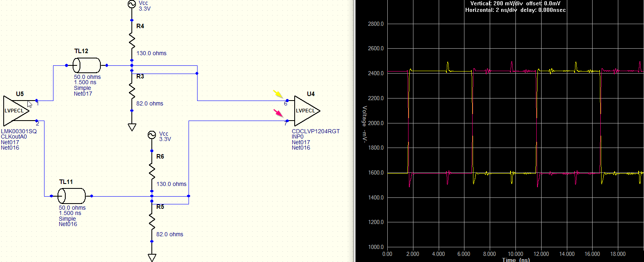Click the TL11 transmission line symbol
The image size is (644, 262).
71,196
